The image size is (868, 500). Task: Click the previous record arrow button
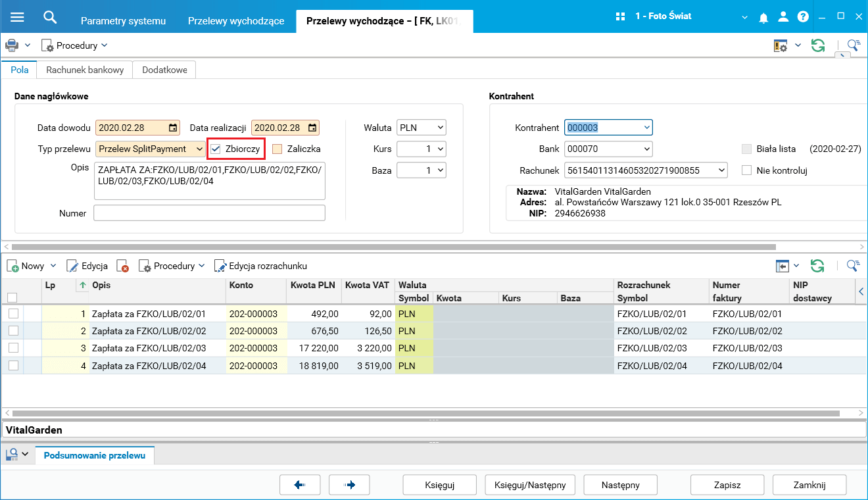[300, 485]
